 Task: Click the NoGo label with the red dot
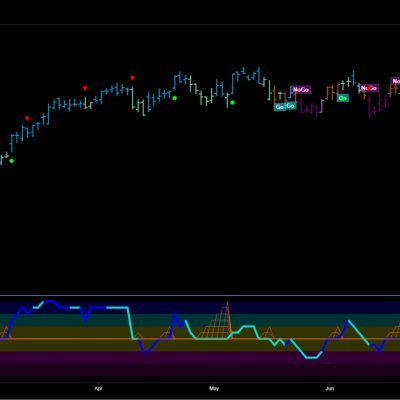coord(369,88)
